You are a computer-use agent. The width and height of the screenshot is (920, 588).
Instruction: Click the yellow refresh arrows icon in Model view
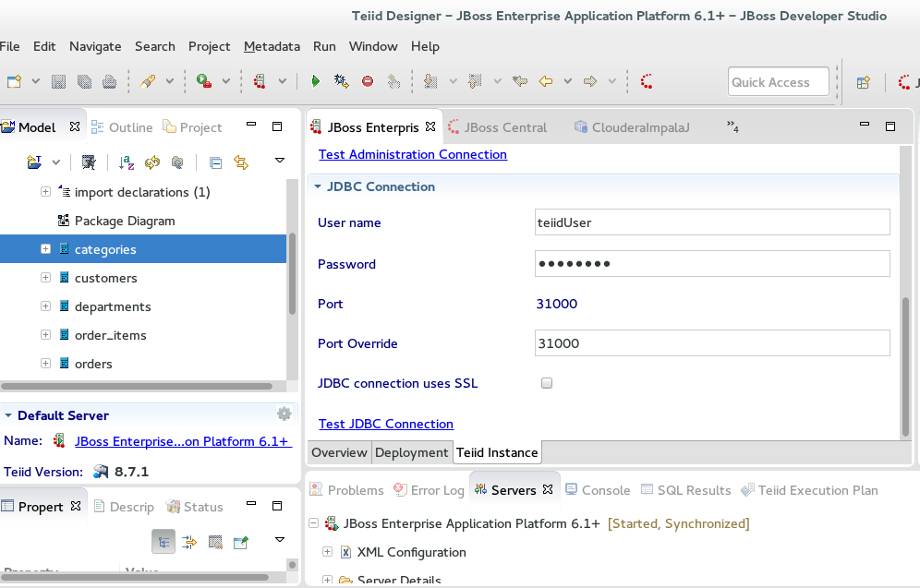(152, 162)
